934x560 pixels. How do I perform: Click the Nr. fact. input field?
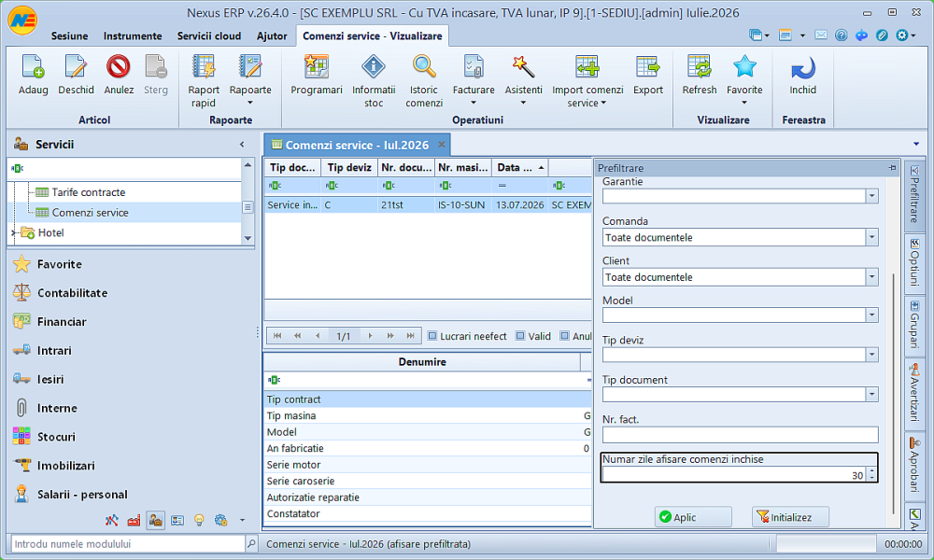(x=740, y=434)
